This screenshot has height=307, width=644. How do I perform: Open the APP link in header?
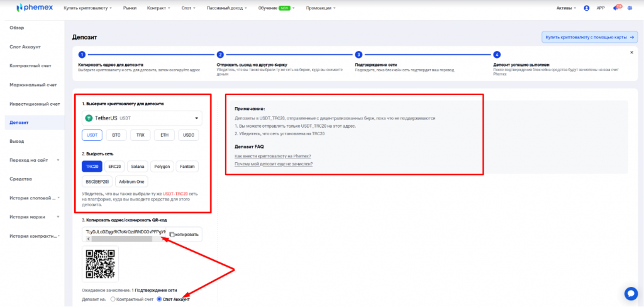601,8
